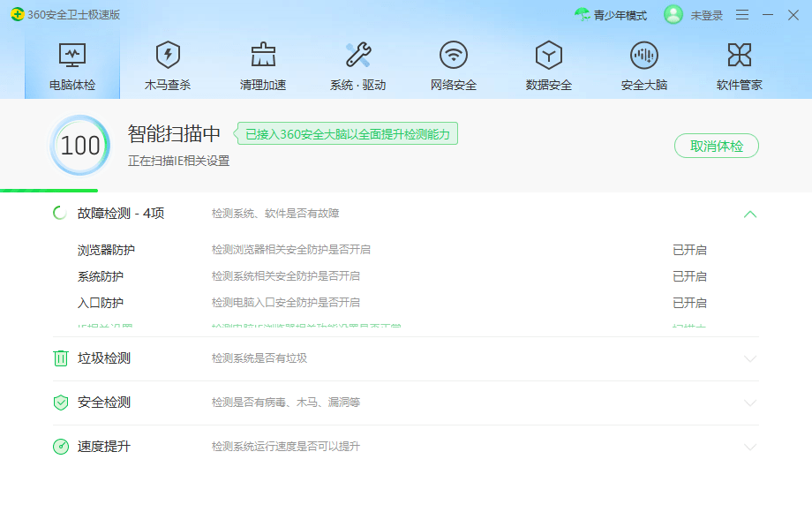Click the 未登录 avatar icon
Image resolution: width=812 pixels, height=512 pixels.
point(673,15)
